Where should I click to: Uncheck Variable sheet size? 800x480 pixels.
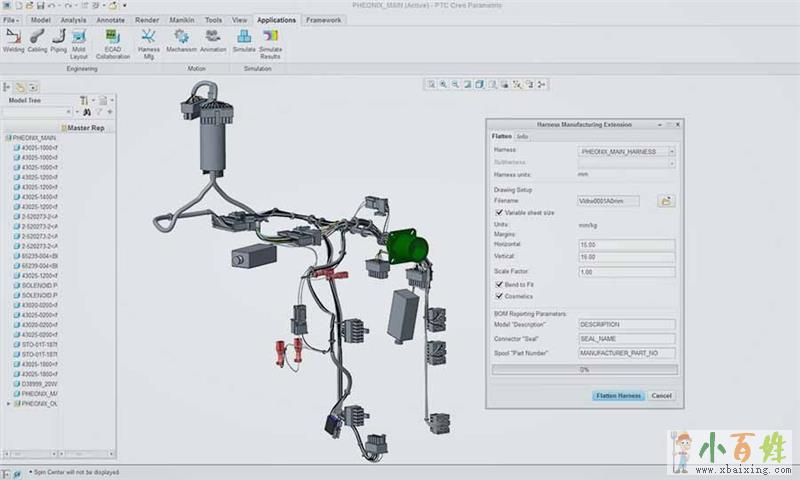point(499,212)
